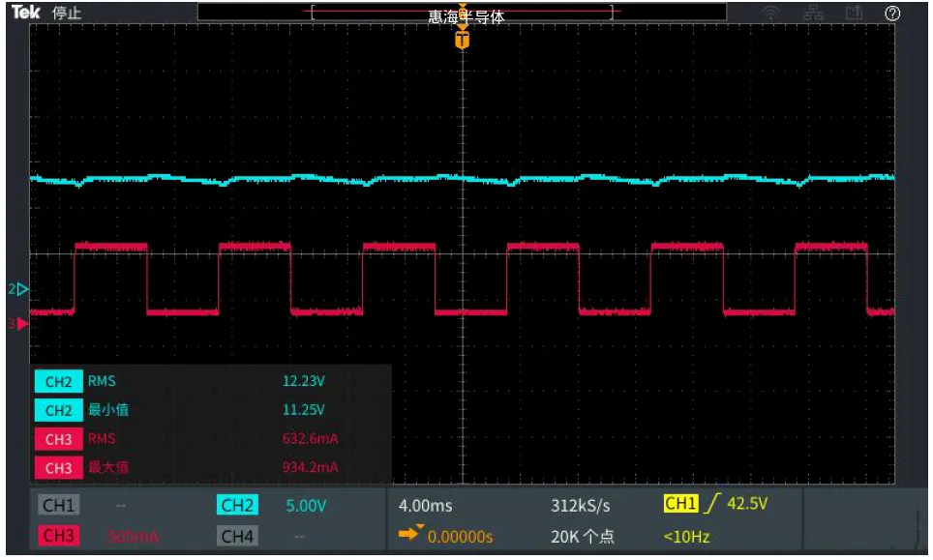933x560 pixels.
Task: Click the network connection icon
Action: coord(812,14)
